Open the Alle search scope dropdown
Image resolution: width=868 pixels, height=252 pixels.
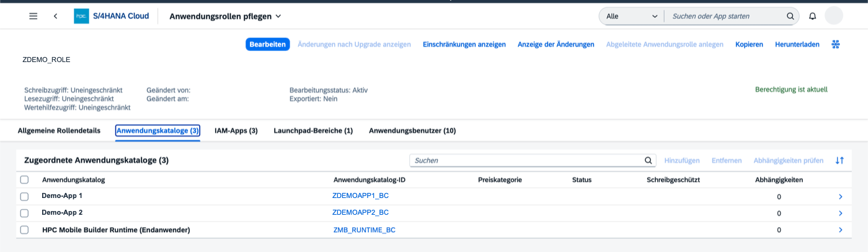(631, 16)
